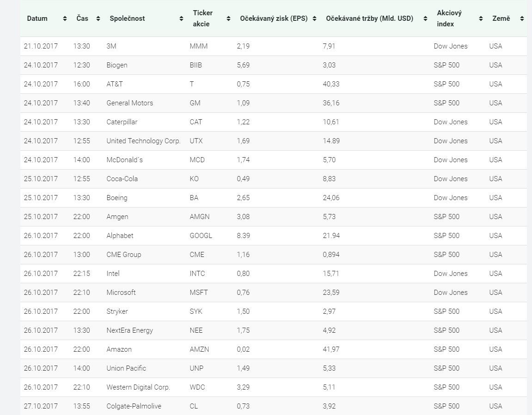Click the Země column sort arrows
Image resolution: width=532 pixels, height=415 pixels.
(x=522, y=18)
